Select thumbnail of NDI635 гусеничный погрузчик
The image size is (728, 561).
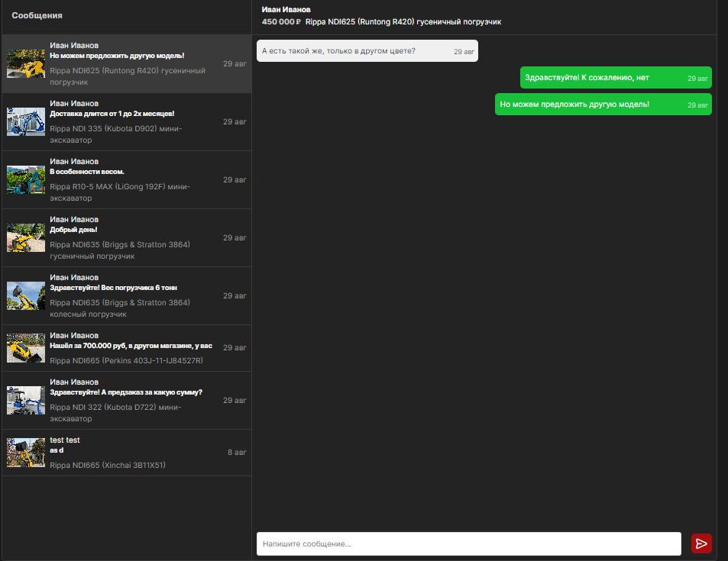(26, 238)
